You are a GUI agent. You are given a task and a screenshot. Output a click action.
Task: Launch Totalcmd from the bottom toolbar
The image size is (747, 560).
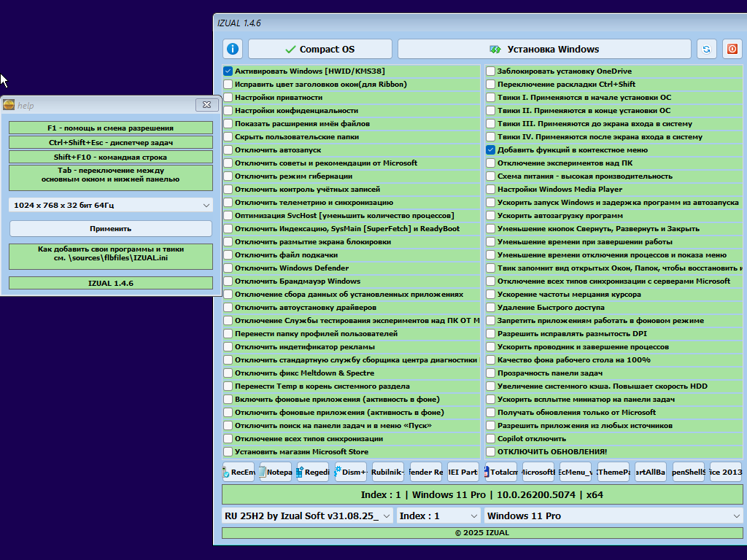tap(500, 472)
